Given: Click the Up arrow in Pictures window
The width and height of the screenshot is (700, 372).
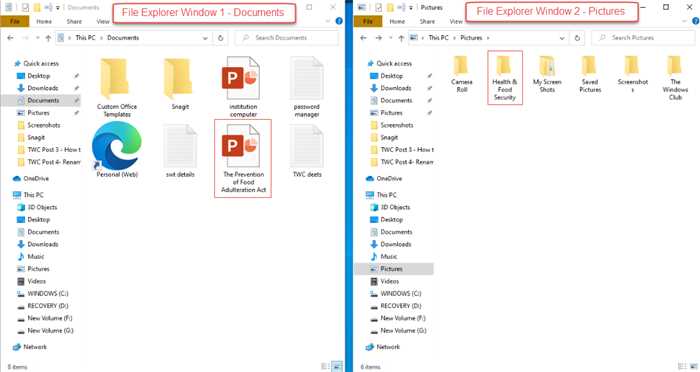Looking at the screenshot, I should pos(401,38).
